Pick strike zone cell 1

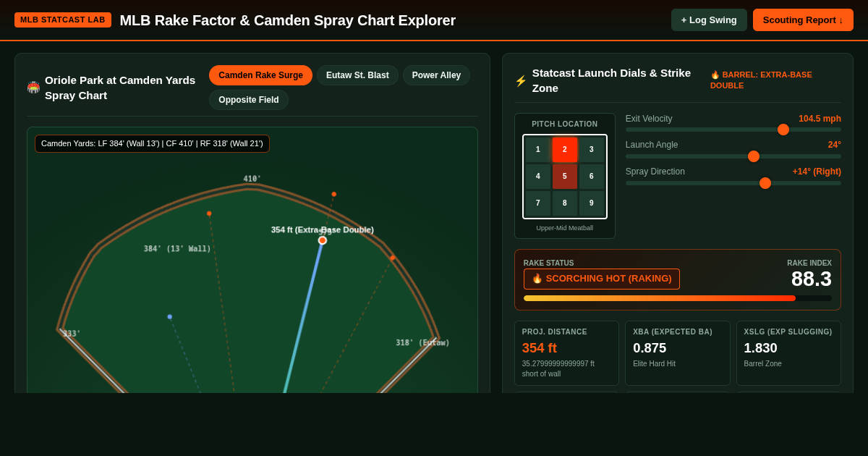(x=538, y=150)
